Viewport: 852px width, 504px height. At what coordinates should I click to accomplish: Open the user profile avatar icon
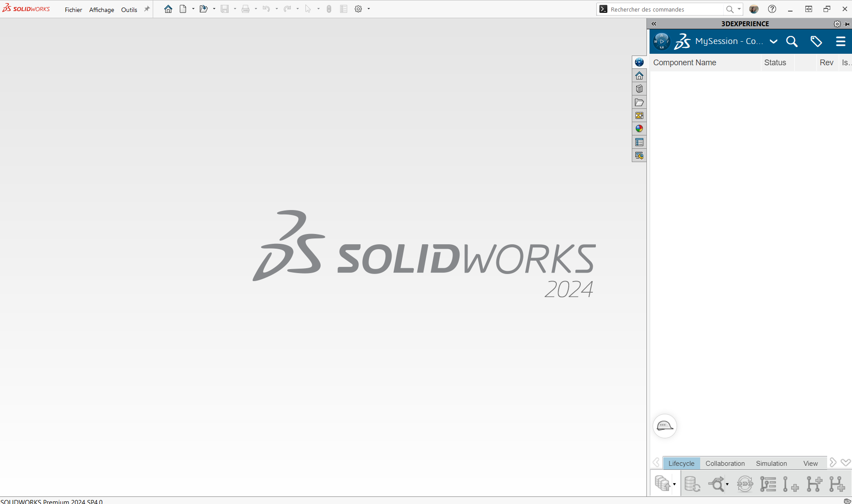coord(754,9)
